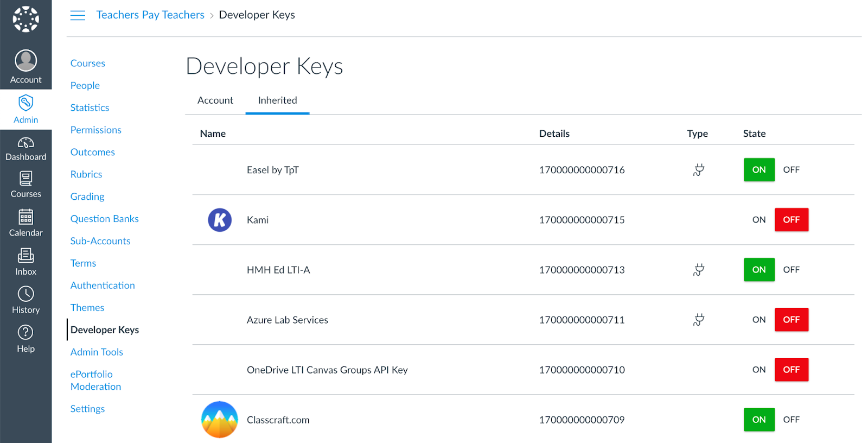Image resolution: width=868 pixels, height=443 pixels.
Task: Open the Statistics link
Action: [x=90, y=107]
